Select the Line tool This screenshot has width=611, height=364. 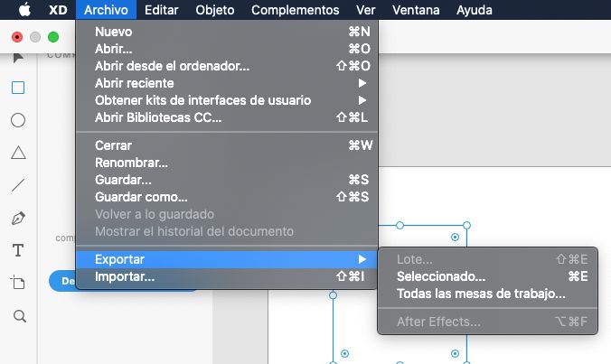click(18, 185)
